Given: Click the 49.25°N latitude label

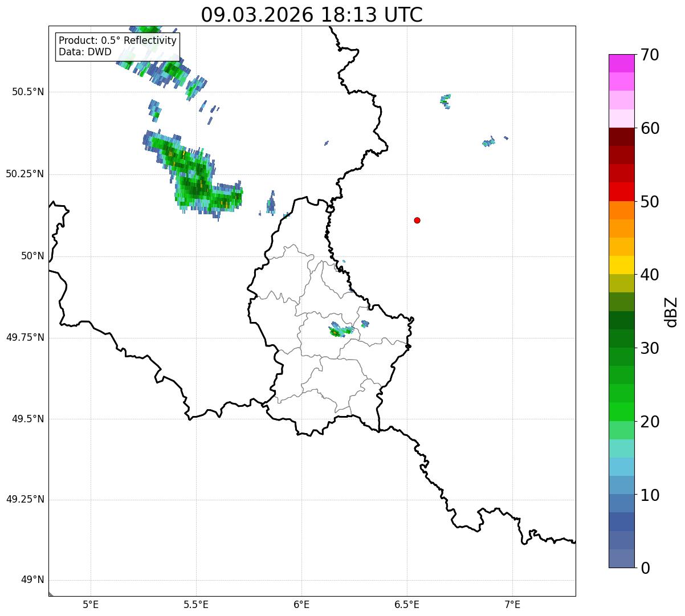Looking at the screenshot, I should 25,500.
